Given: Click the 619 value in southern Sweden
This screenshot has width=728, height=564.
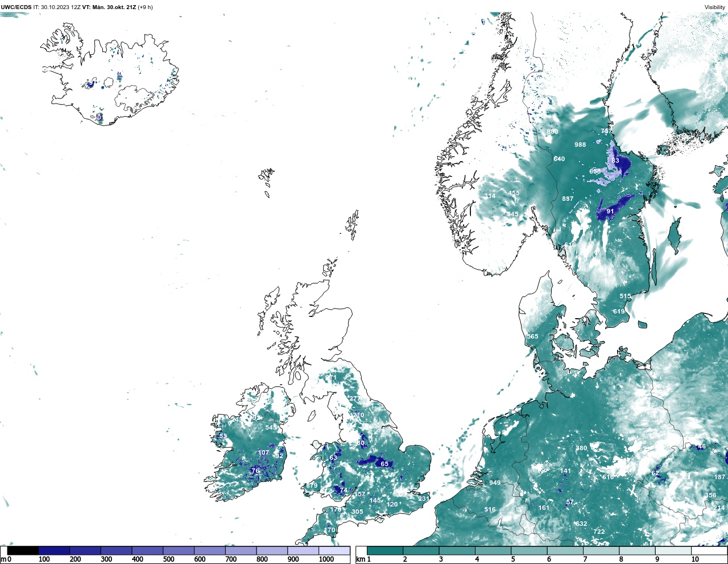Looking at the screenshot, I should 619,311.
